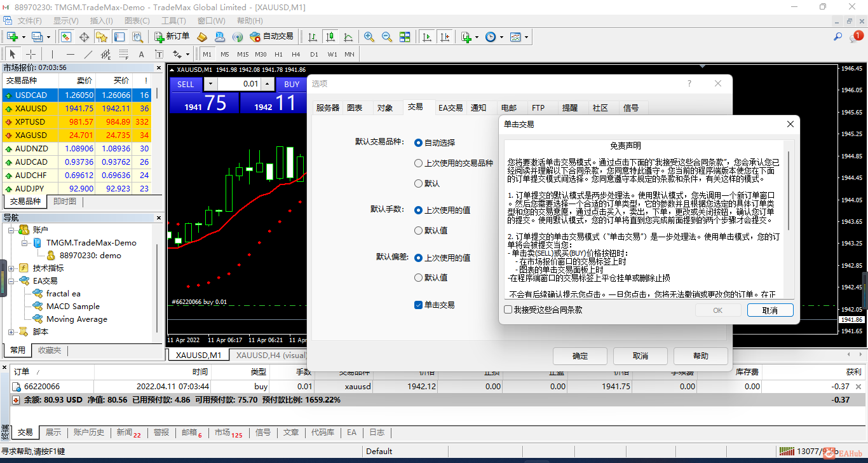The height and width of the screenshot is (463, 868).
Task: Toggle the Data Window crosshair-circle icon
Action: (x=84, y=37)
